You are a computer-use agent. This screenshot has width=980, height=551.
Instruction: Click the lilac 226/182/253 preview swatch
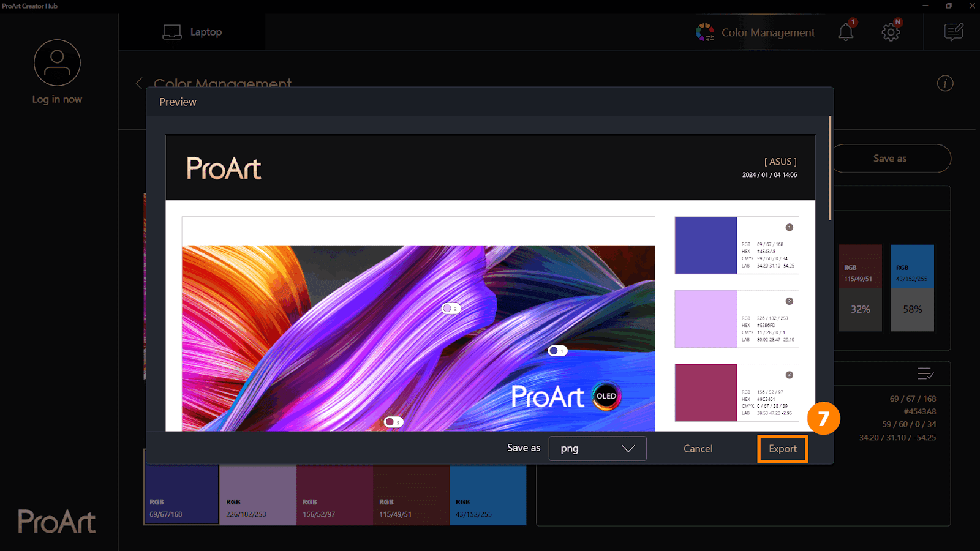point(706,319)
